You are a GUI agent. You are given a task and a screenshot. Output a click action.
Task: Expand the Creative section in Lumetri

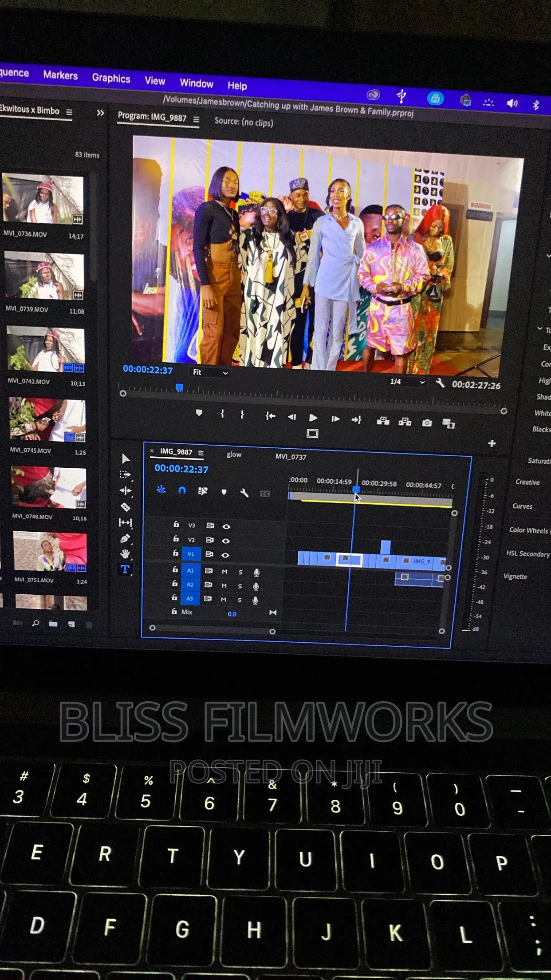(527, 482)
